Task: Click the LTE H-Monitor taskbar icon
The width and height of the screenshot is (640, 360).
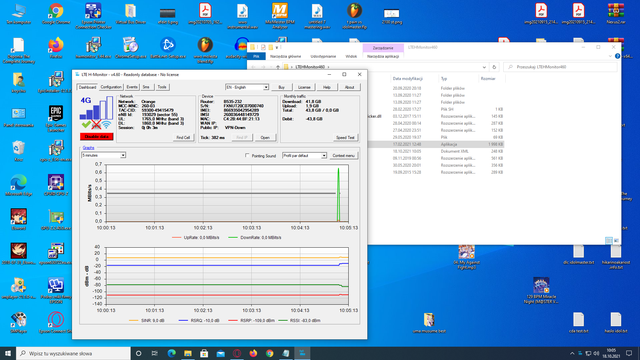Action: coord(302,353)
